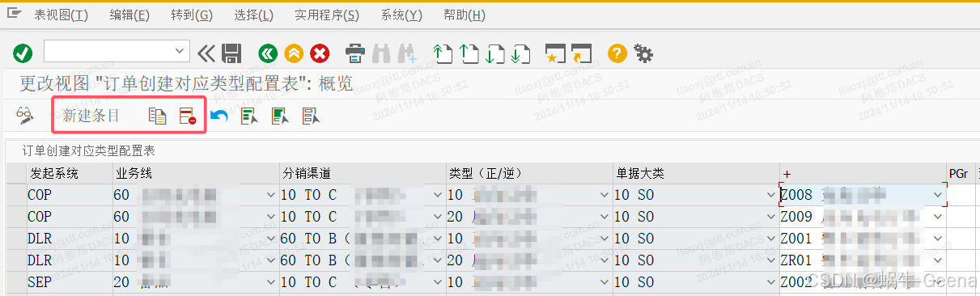Click the Find Next binoculars-plus icon
The width and height of the screenshot is (980, 296).
point(407,54)
